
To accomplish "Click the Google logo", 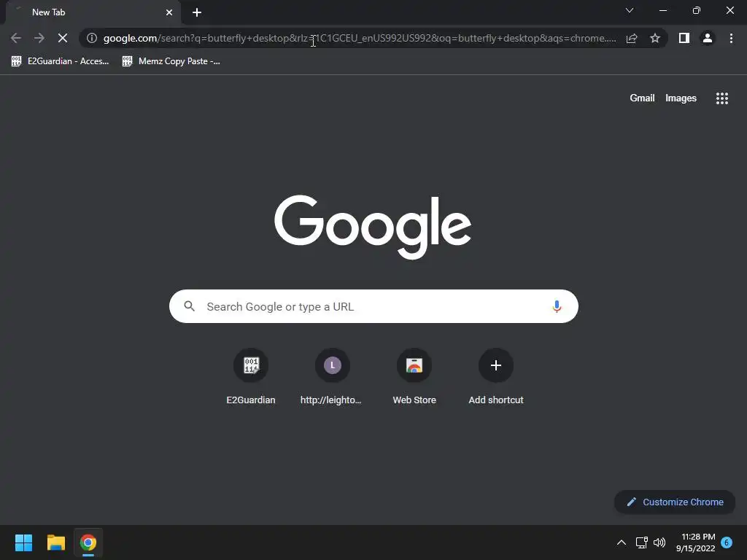I will (x=373, y=226).
